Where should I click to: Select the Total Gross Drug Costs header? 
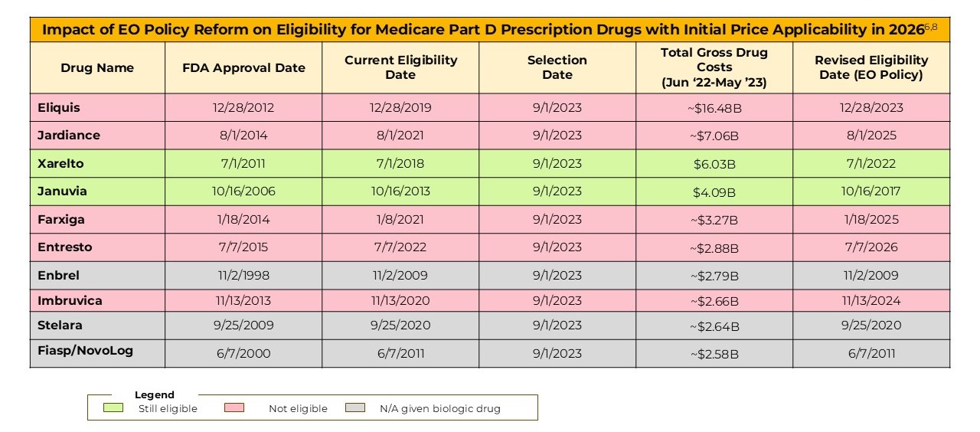point(714,67)
